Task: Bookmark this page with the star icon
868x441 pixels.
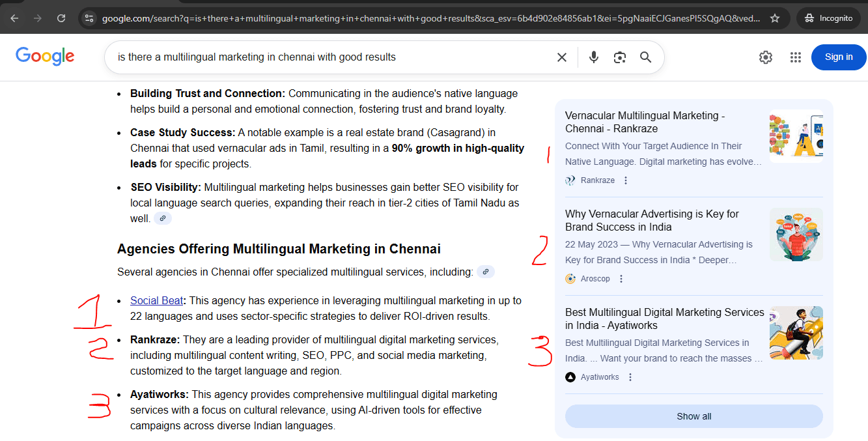Action: (775, 18)
